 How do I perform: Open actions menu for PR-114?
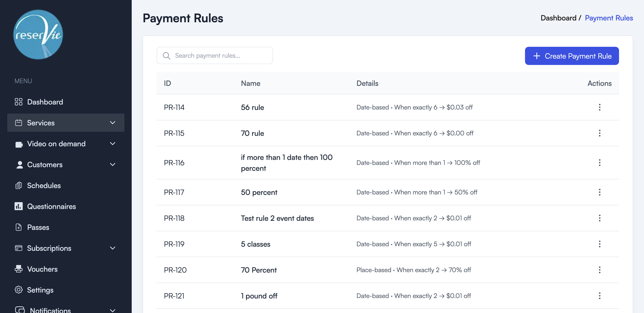point(600,107)
